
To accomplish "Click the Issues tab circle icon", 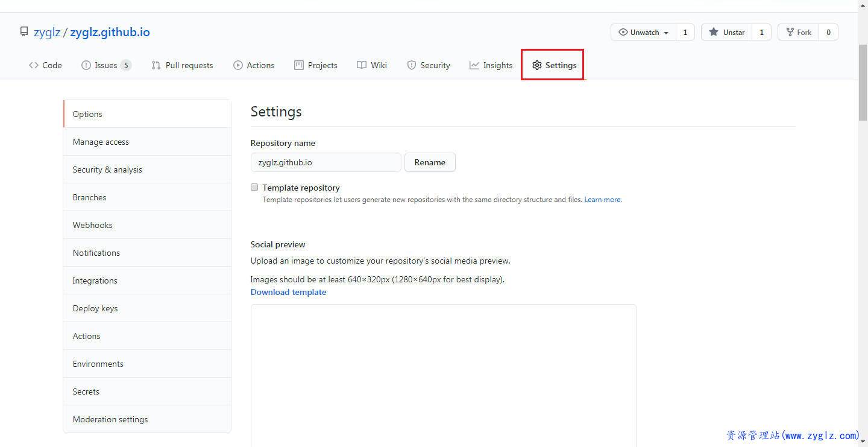I will click(x=86, y=65).
